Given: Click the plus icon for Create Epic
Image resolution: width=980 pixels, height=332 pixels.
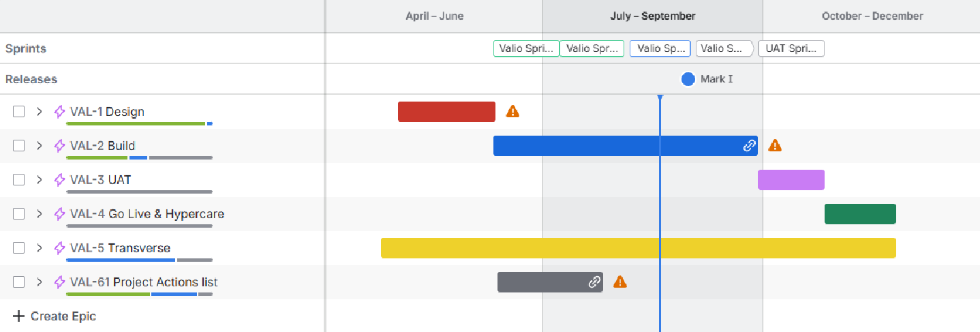Looking at the screenshot, I should (x=18, y=316).
